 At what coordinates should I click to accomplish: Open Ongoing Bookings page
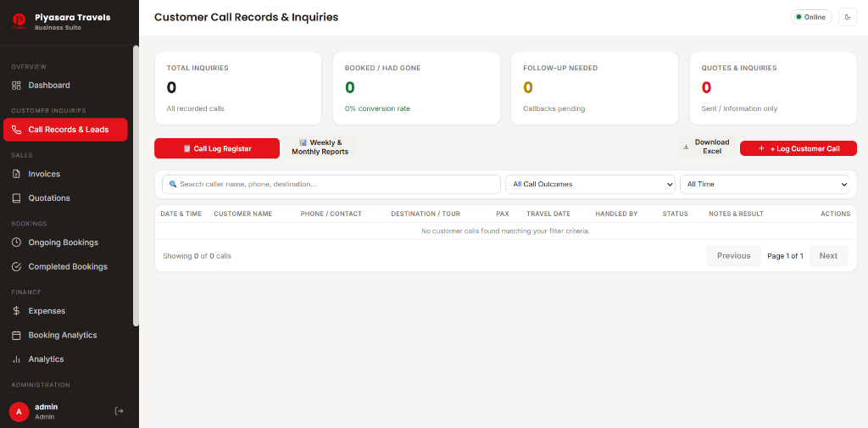click(65, 242)
